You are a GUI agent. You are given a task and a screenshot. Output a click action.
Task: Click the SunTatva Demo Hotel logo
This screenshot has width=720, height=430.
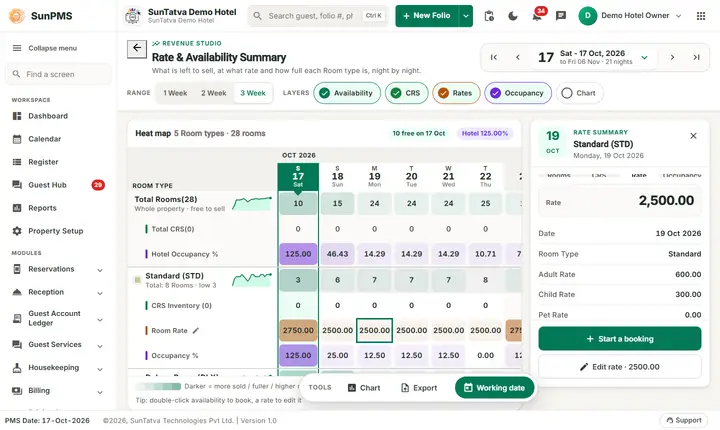coord(133,16)
